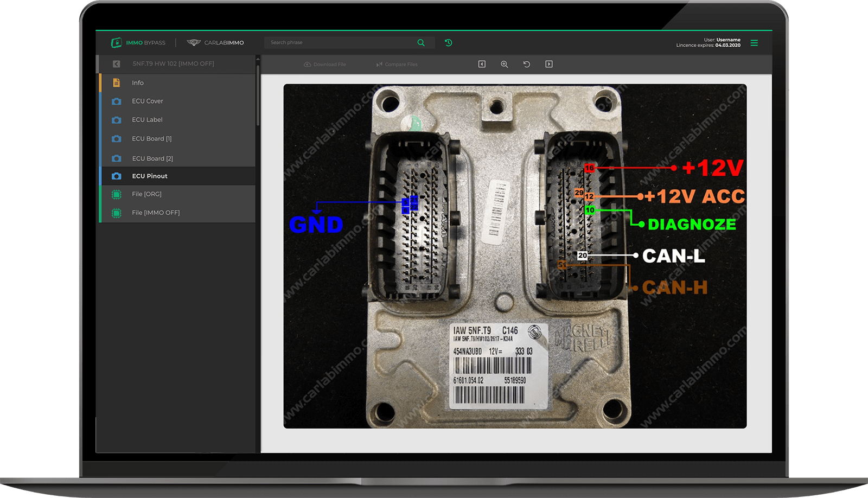The height and width of the screenshot is (498, 868).
Task: Select ECU Label entry
Action: pos(177,120)
